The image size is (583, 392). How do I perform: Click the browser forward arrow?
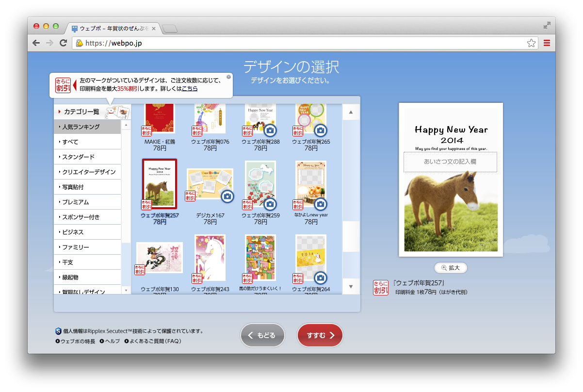[49, 43]
